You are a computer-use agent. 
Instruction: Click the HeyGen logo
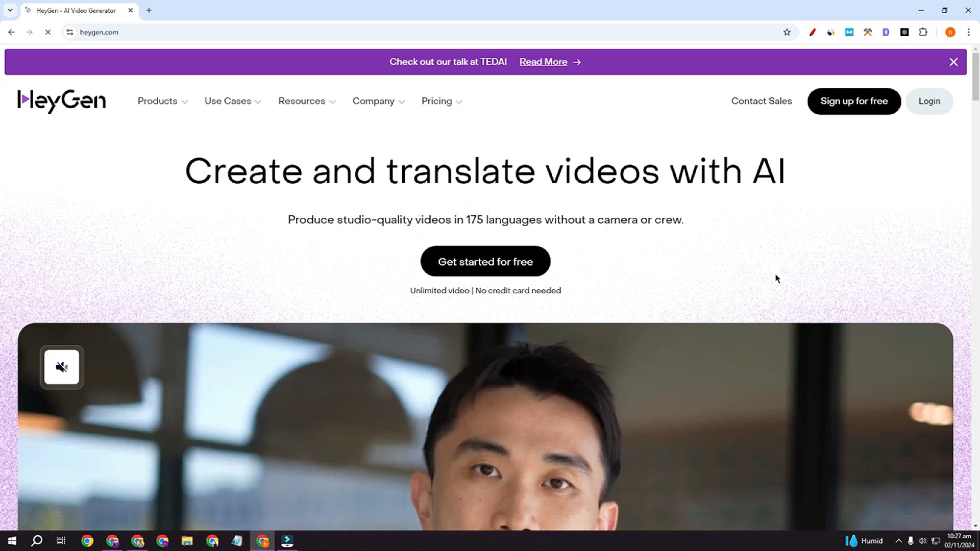pos(62,101)
